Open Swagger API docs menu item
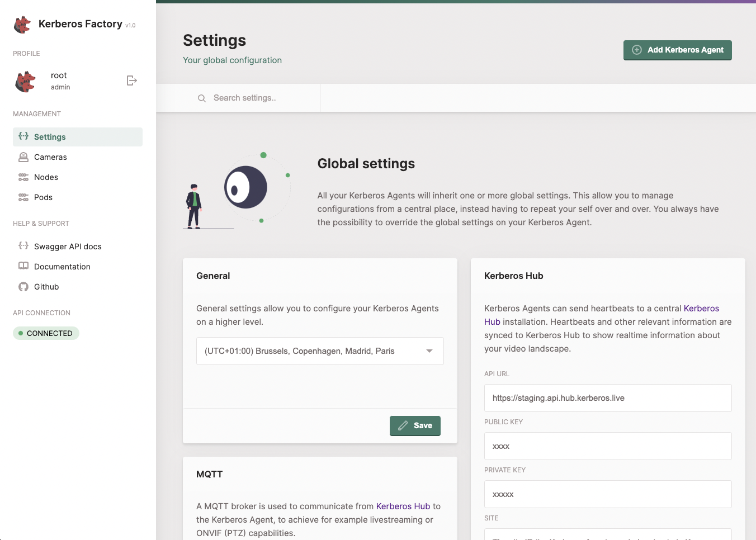 (x=68, y=247)
